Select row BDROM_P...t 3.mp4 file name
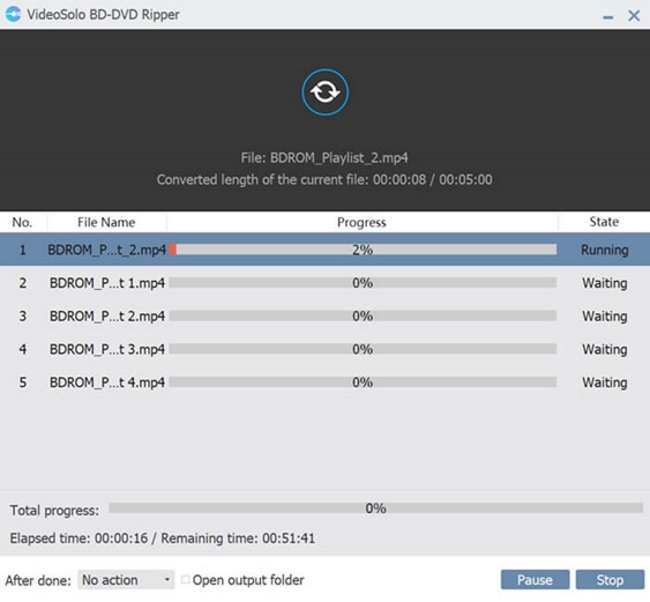650x602 pixels. pos(107,350)
